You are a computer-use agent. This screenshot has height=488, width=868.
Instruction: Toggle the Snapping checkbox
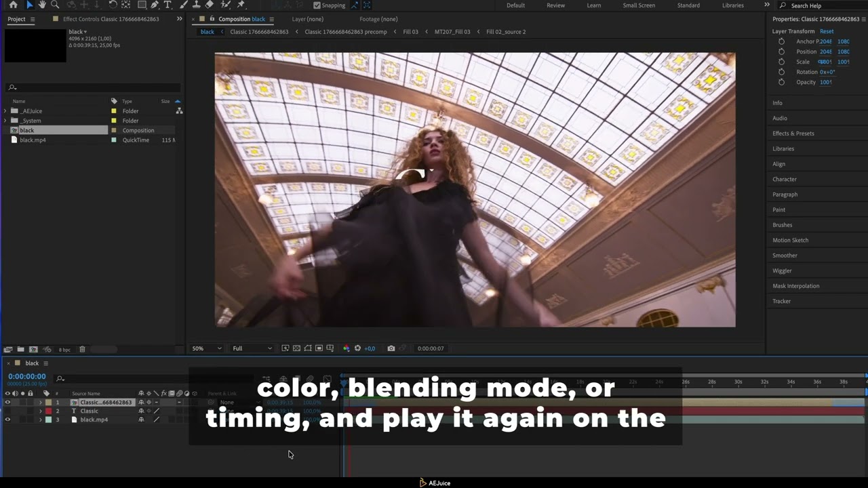pos(317,5)
